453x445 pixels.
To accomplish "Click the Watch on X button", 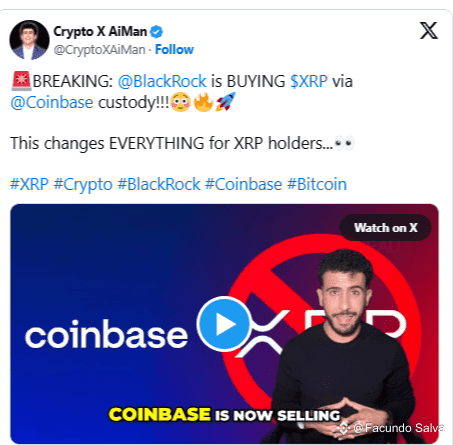I will (385, 228).
